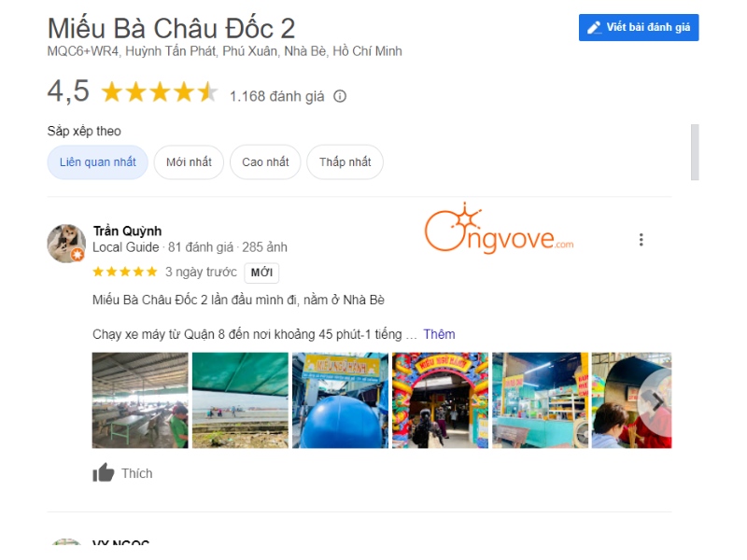Sort reviews by Thấp nhất
Screen dimensions: 747x560
click(x=345, y=162)
